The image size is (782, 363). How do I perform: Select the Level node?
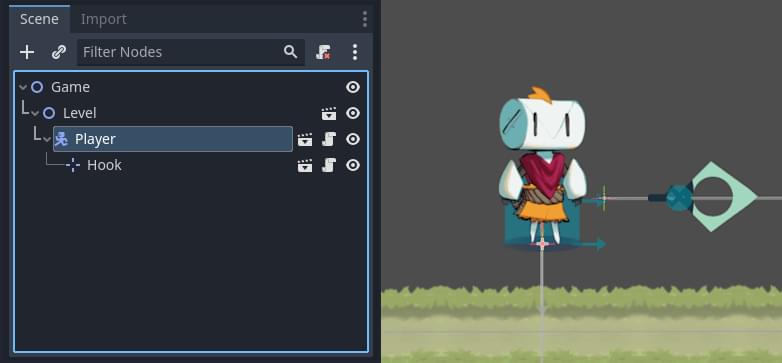click(79, 113)
